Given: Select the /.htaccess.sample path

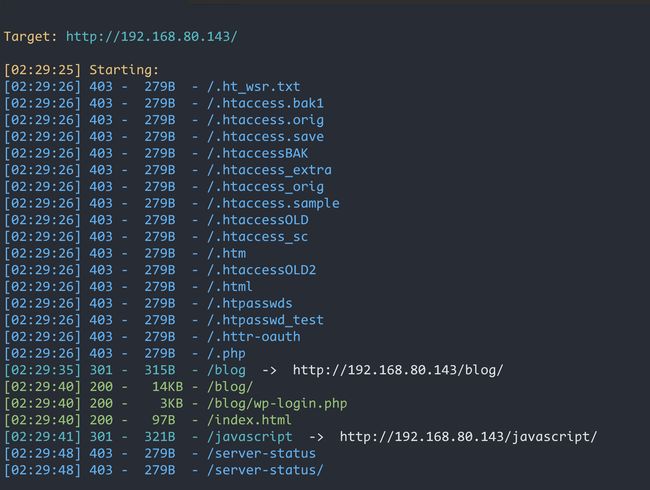Looking at the screenshot, I should click(274, 203).
